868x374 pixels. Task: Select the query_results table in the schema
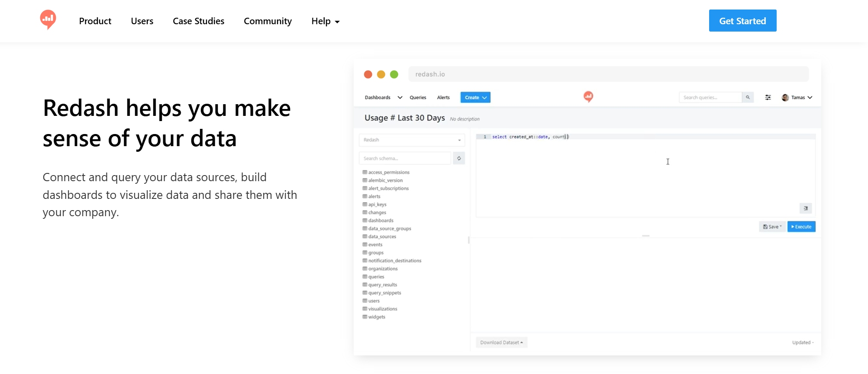coord(382,285)
